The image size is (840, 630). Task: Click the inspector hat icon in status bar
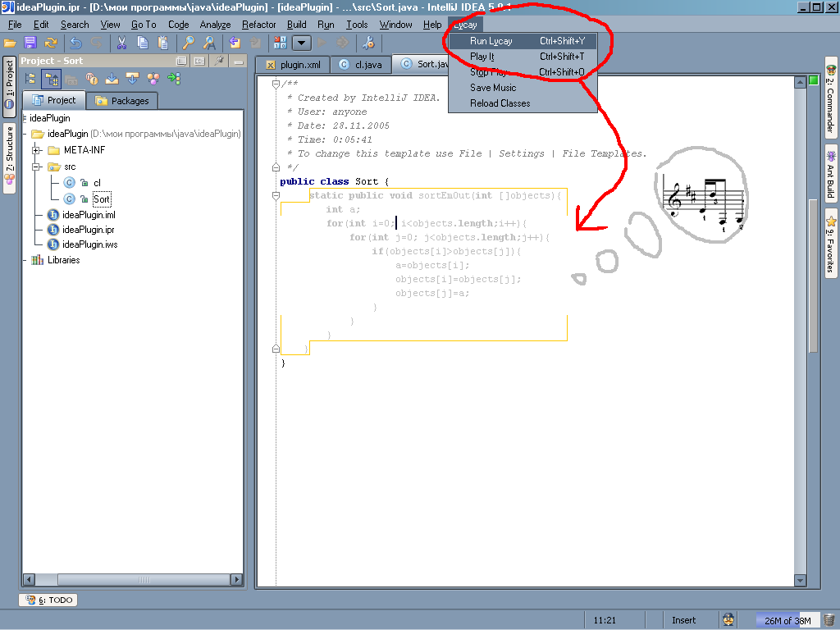coord(728,620)
